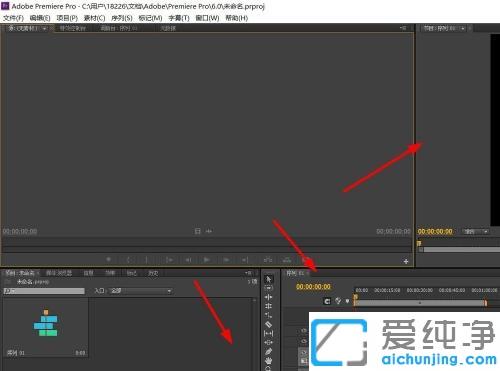Screen dimensions: 500x371
Task: Select the Hand tool
Action: [x=268, y=360]
